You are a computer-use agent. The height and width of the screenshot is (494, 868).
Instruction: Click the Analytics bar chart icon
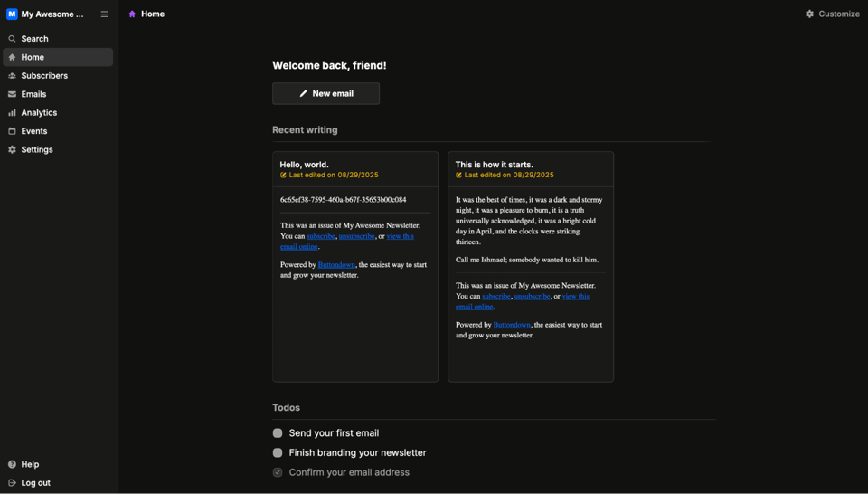tap(12, 113)
